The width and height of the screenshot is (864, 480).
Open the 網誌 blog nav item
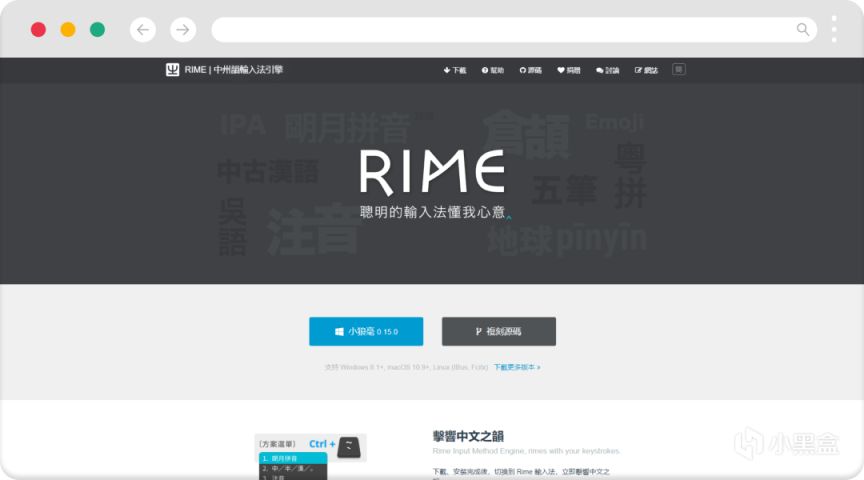point(646,70)
